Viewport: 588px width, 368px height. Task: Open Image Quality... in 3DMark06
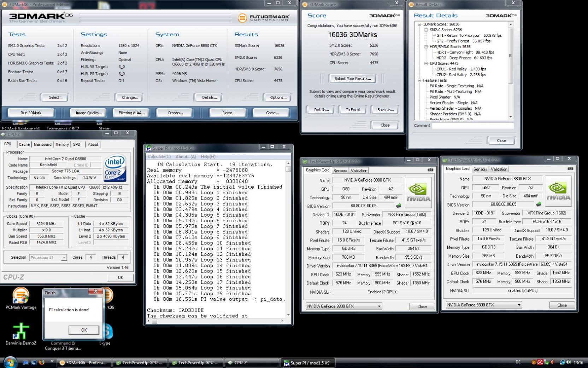pyautogui.click(x=89, y=113)
